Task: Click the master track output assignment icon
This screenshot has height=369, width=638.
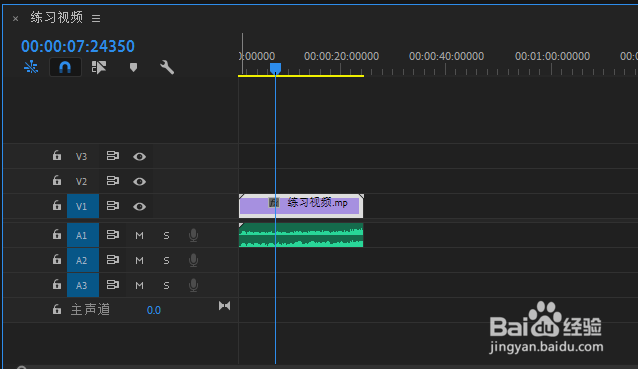Action: [x=224, y=306]
